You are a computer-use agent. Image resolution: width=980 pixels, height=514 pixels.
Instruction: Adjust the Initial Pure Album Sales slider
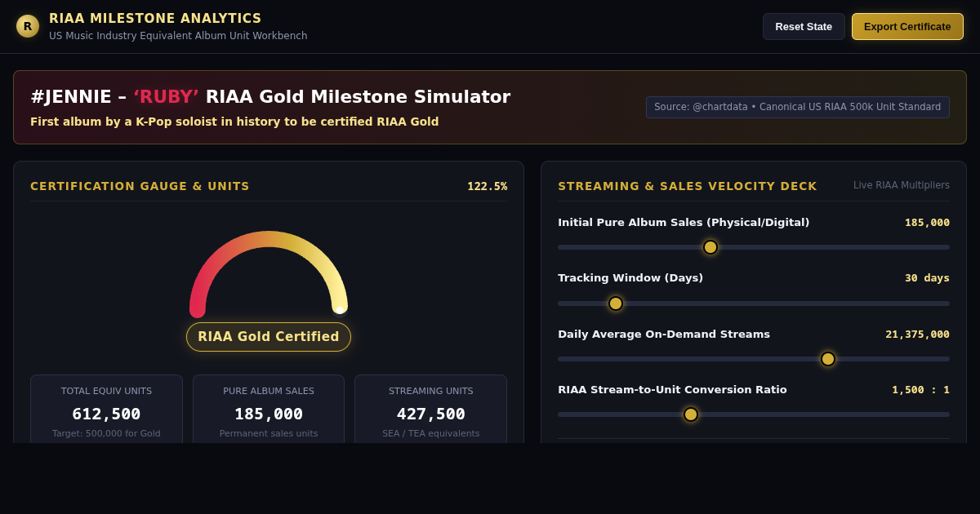(754, 247)
